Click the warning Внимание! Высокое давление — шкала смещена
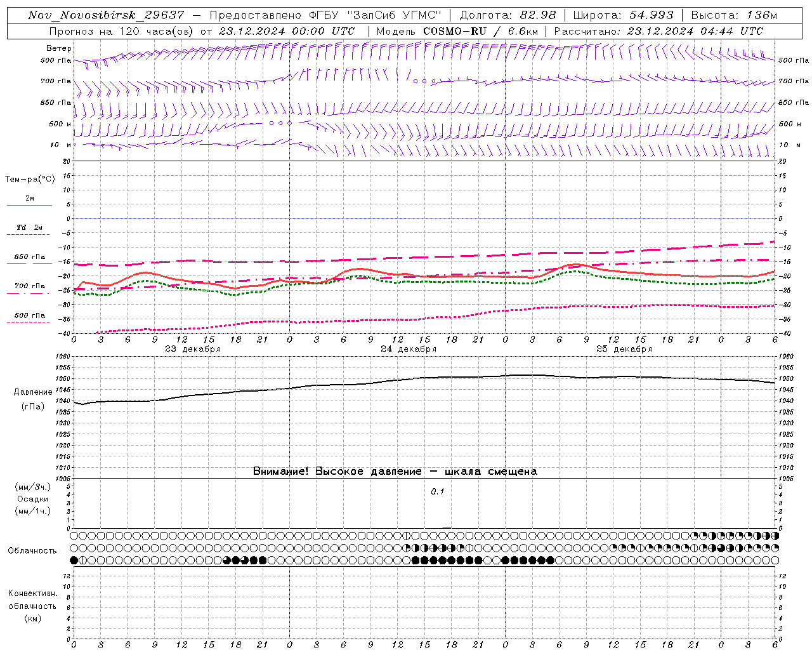This screenshot has width=812, height=650. point(395,472)
